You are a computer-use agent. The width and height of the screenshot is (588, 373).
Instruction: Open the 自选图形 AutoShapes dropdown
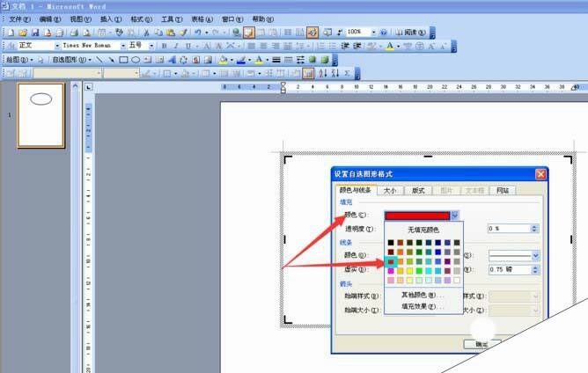point(71,60)
